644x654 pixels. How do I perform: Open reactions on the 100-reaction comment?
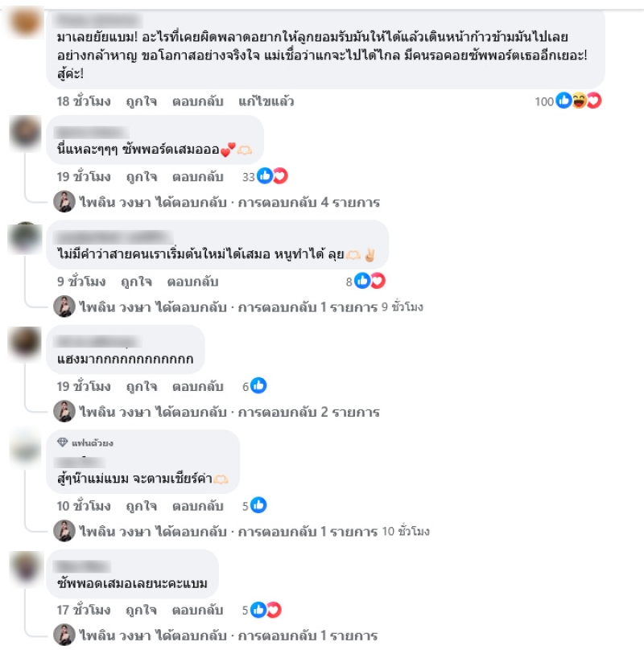pyautogui.click(x=568, y=101)
